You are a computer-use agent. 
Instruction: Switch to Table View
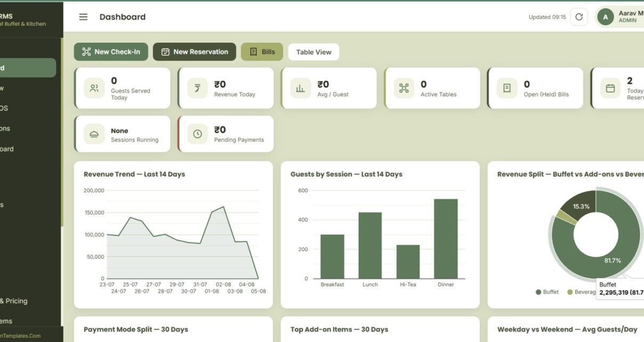pyautogui.click(x=313, y=52)
